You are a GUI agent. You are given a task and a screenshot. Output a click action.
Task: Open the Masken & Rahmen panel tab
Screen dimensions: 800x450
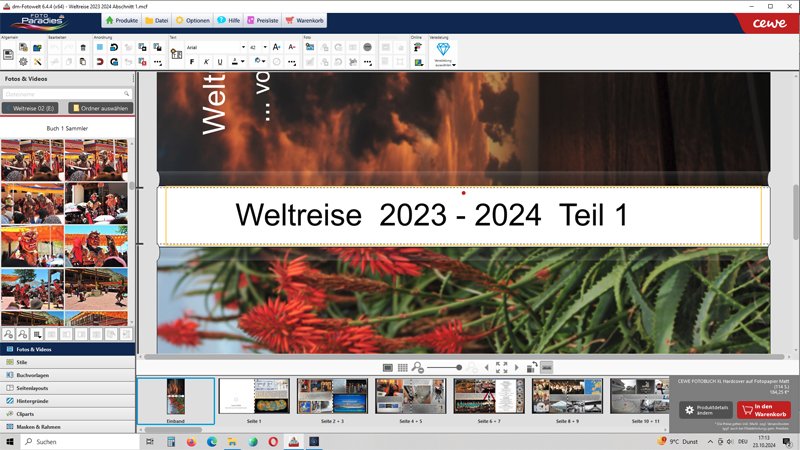(x=67, y=427)
